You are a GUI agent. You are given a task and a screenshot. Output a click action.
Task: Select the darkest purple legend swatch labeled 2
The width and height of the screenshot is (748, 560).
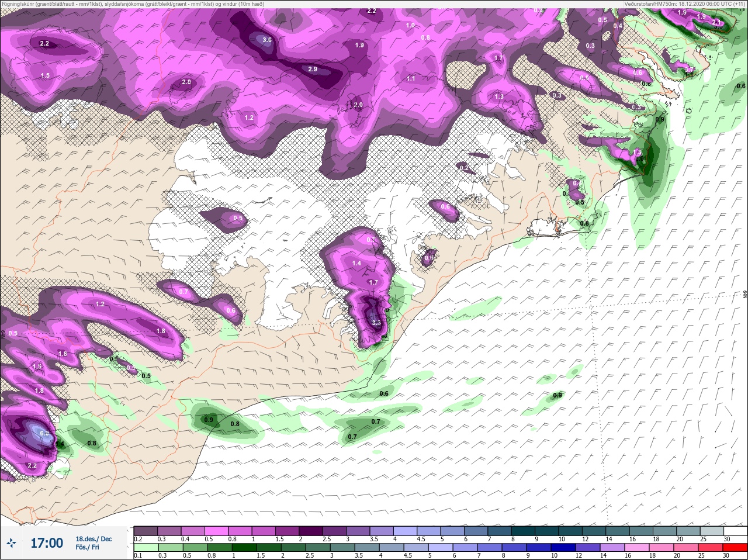(312, 531)
